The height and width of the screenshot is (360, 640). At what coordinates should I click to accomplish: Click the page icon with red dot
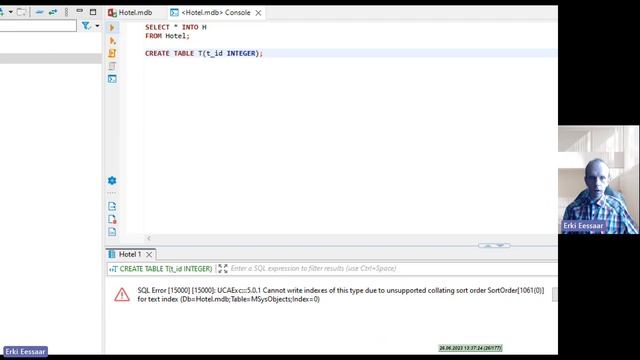pyautogui.click(x=112, y=219)
